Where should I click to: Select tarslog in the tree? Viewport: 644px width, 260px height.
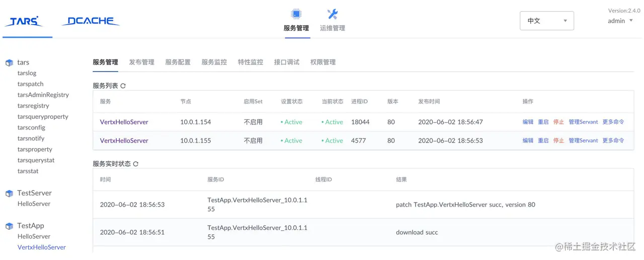[27, 73]
